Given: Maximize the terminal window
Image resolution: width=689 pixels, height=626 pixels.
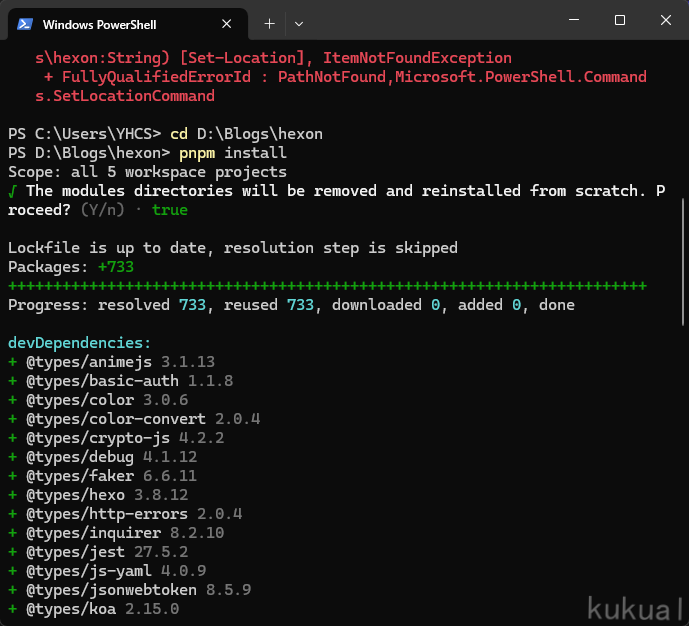Looking at the screenshot, I should click(x=620, y=20).
